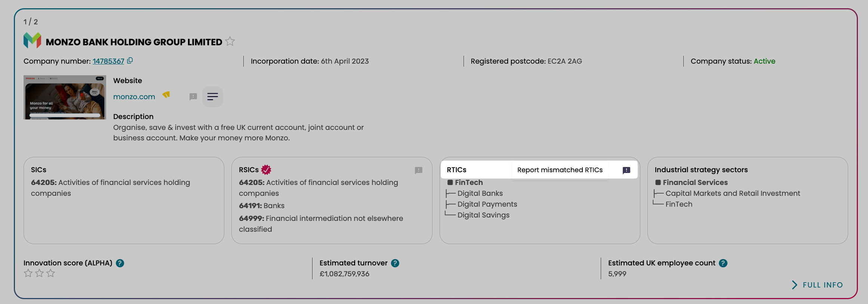Screen dimensions: 868x304
Task: Click the Monzo logo icon
Action: click(32, 40)
